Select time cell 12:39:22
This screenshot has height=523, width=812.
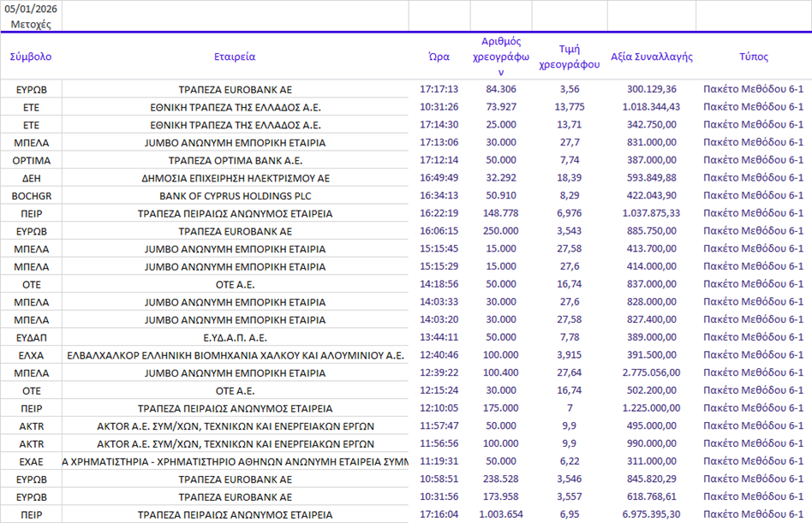[x=439, y=372]
